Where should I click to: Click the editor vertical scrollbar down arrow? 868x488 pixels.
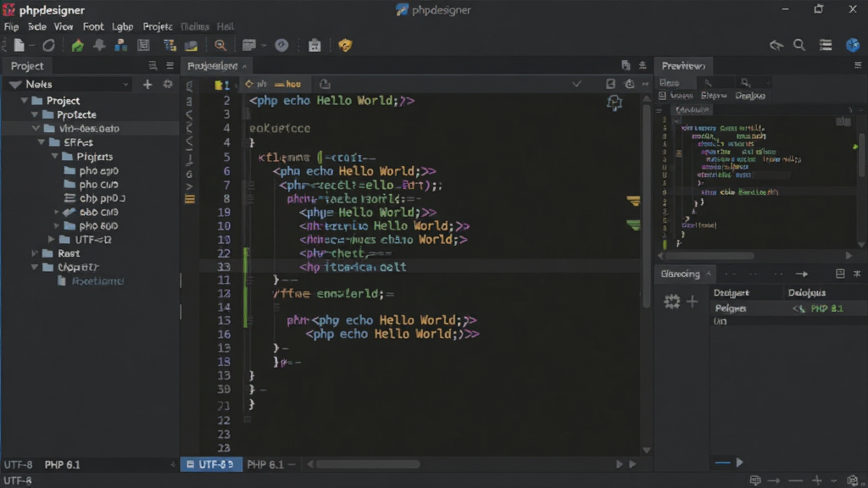[646, 451]
